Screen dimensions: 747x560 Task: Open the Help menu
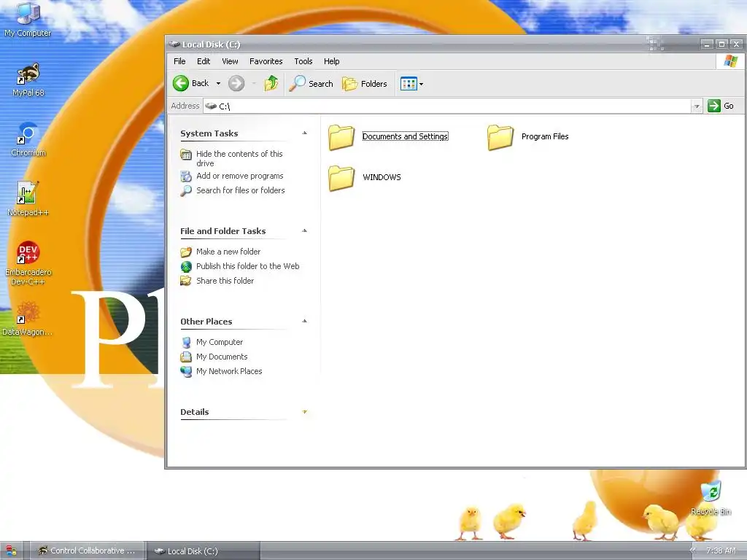coord(332,61)
